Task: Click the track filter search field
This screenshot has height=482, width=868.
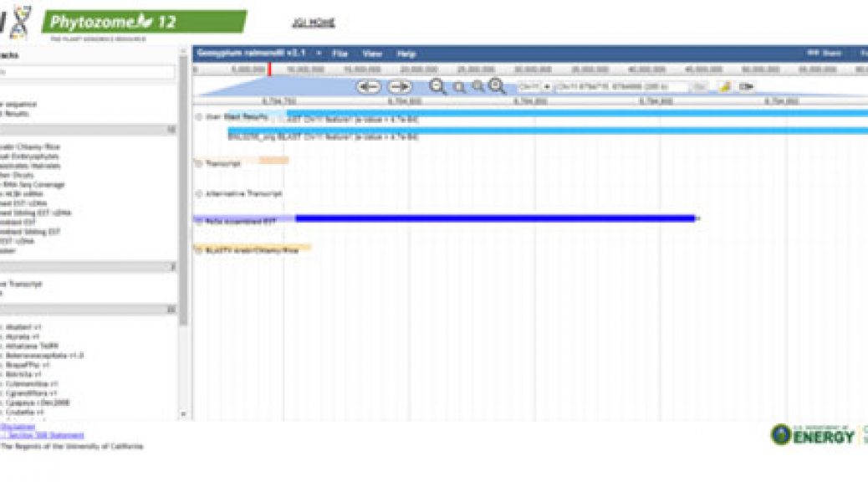Action: point(87,71)
